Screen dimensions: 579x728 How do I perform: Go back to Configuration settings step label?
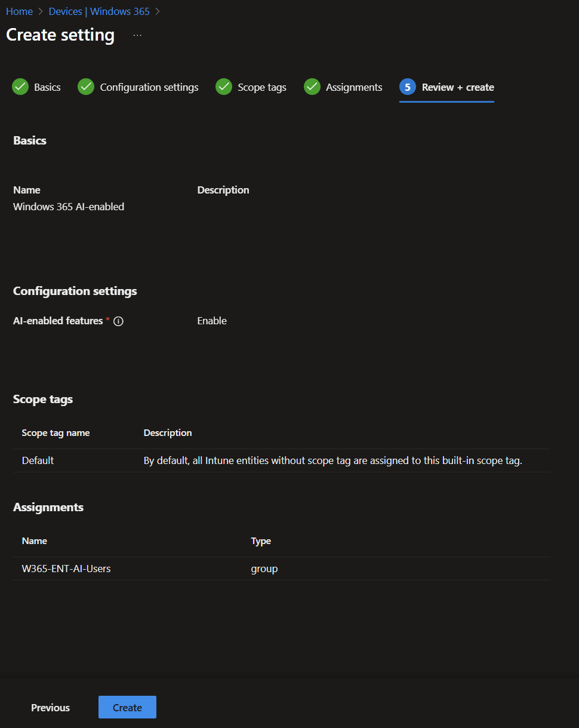[x=149, y=87]
